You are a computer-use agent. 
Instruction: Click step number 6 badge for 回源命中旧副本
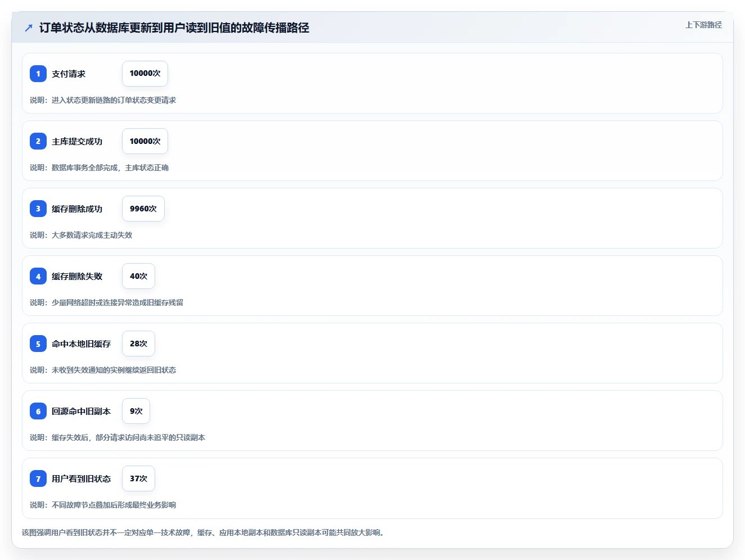pyautogui.click(x=38, y=411)
